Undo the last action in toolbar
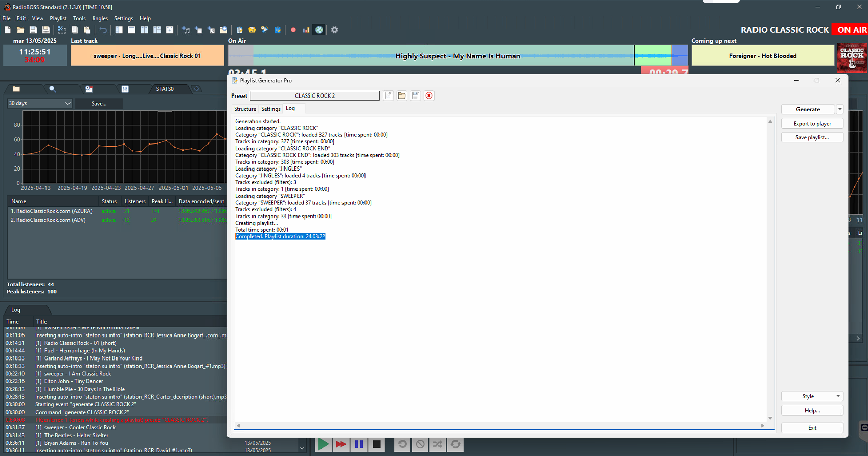 point(103,30)
